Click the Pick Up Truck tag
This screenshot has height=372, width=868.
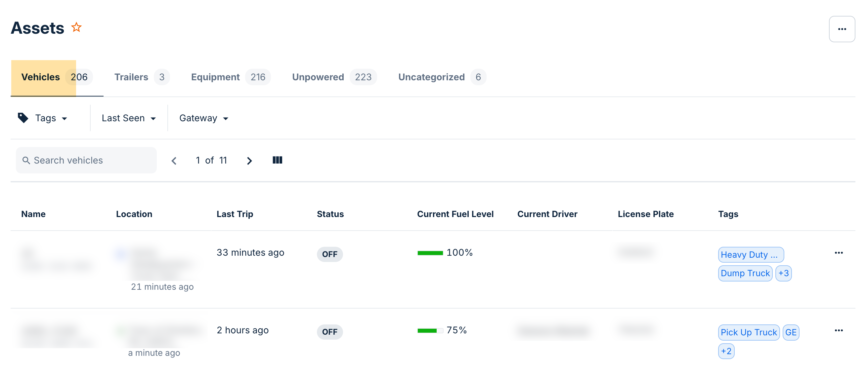point(748,332)
